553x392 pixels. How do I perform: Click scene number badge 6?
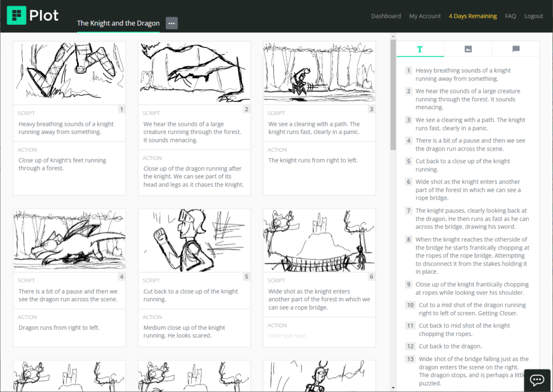pyautogui.click(x=372, y=277)
